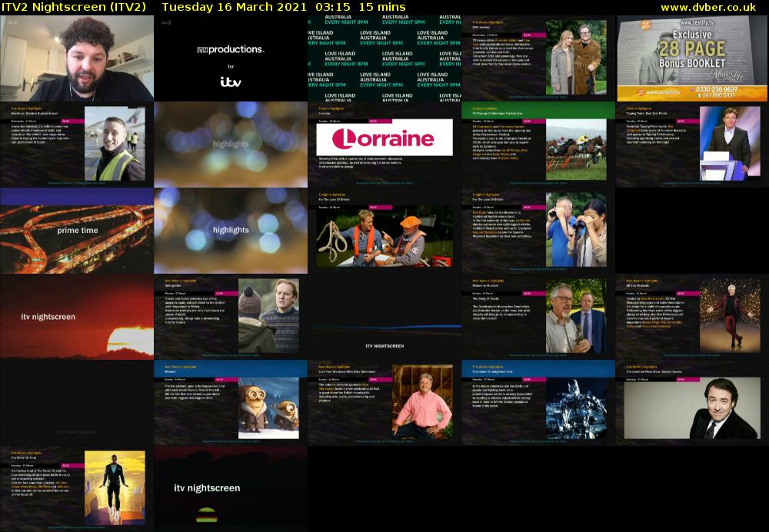Click the itv logo beneath the word 'for'
Screen dimensions: 769x532
(x=231, y=82)
